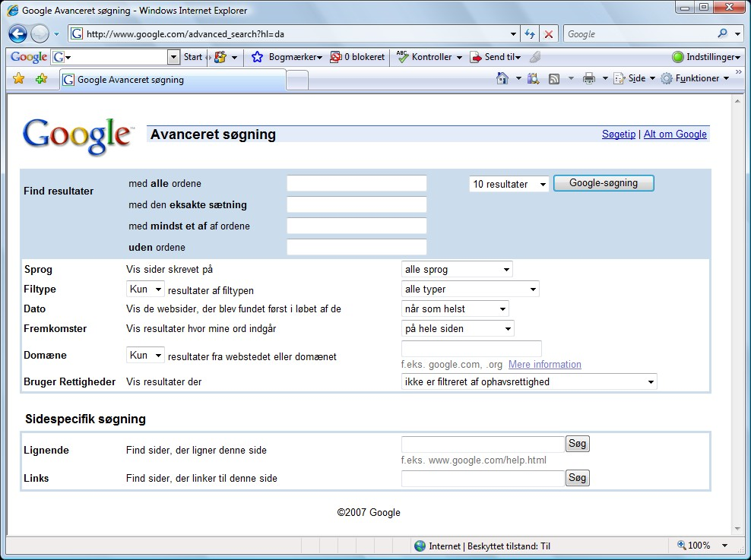Click Add to Favorites icon
This screenshot has height=560, width=751.
click(x=41, y=78)
